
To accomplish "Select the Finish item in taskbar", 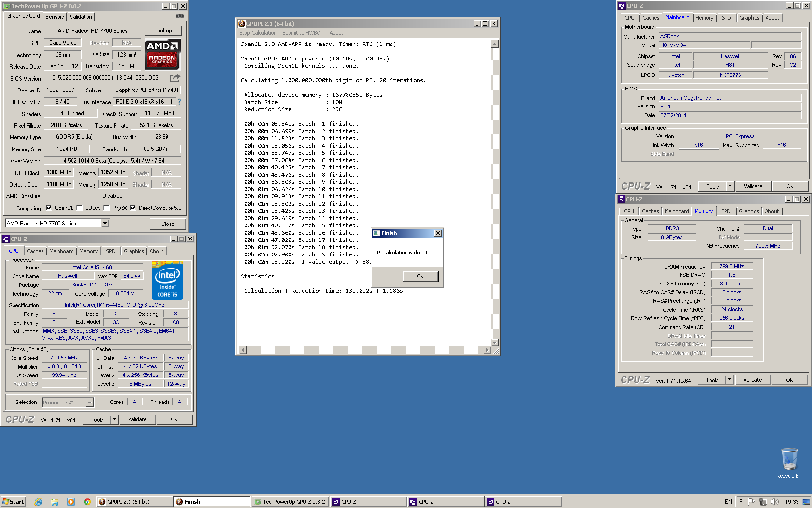I will [x=211, y=502].
